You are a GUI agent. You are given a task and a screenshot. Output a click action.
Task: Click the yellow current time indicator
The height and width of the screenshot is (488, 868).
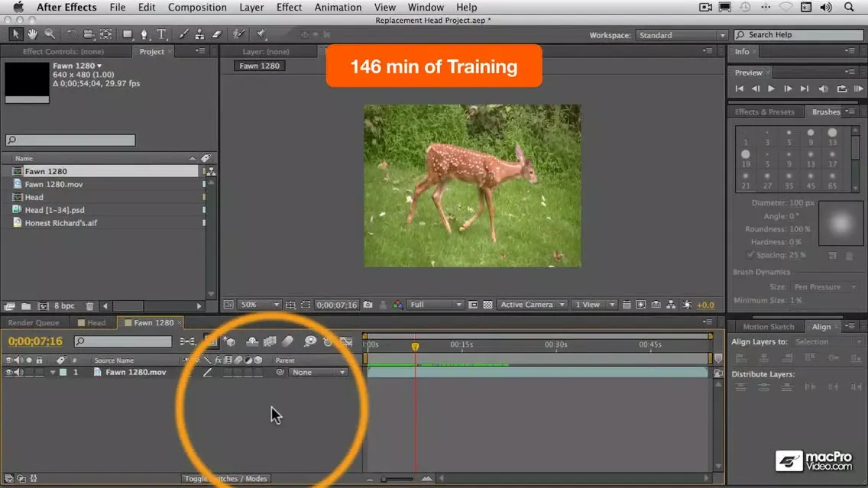tap(415, 347)
